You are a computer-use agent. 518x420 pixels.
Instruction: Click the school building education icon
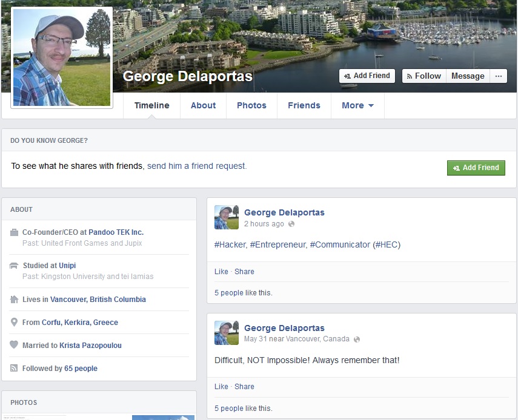point(14,266)
